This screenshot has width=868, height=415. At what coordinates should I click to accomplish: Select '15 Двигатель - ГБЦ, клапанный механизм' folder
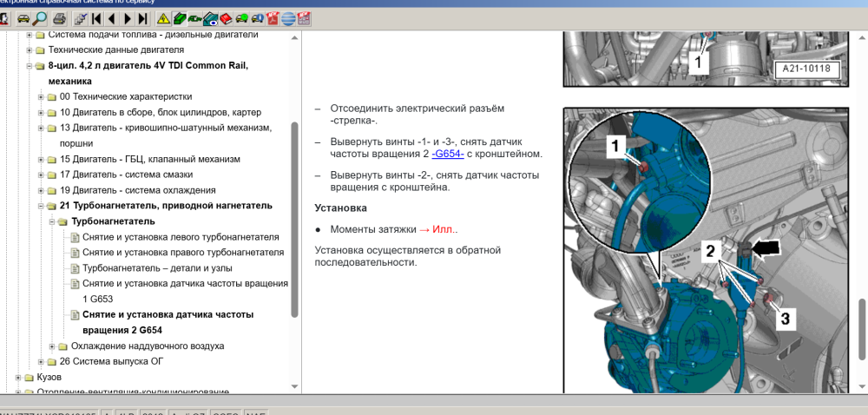[150, 159]
